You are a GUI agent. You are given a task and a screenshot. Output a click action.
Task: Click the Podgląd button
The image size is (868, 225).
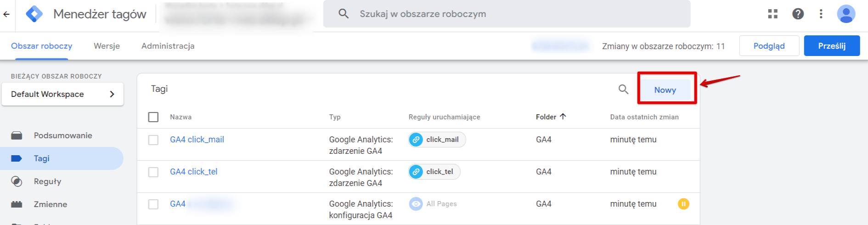pos(769,46)
